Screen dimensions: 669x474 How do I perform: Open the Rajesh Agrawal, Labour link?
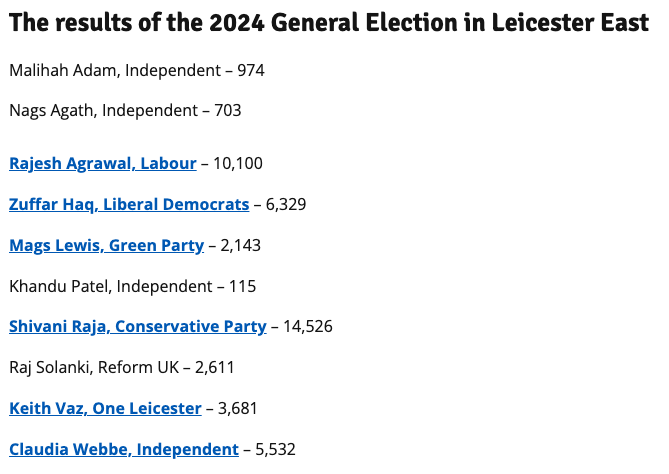pyautogui.click(x=103, y=162)
